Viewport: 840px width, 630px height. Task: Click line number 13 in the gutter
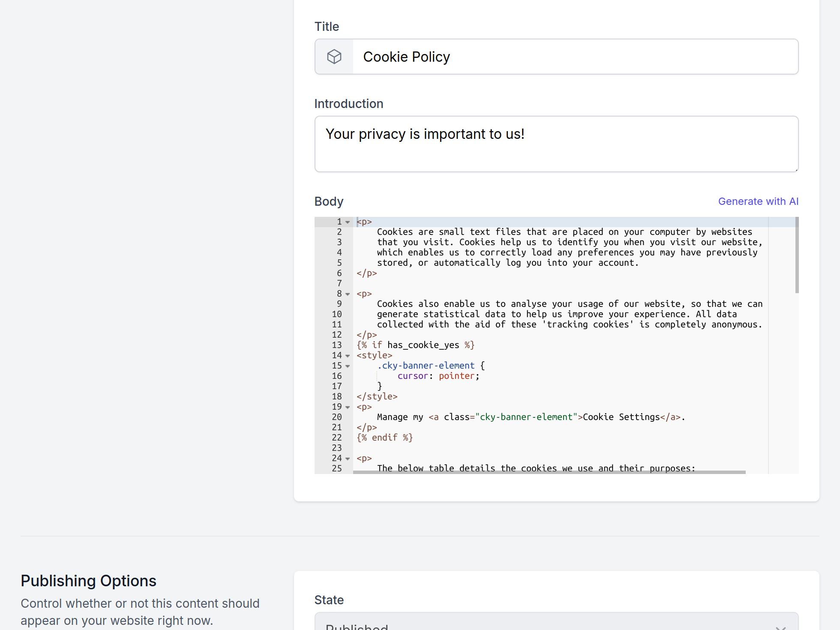pyautogui.click(x=337, y=345)
